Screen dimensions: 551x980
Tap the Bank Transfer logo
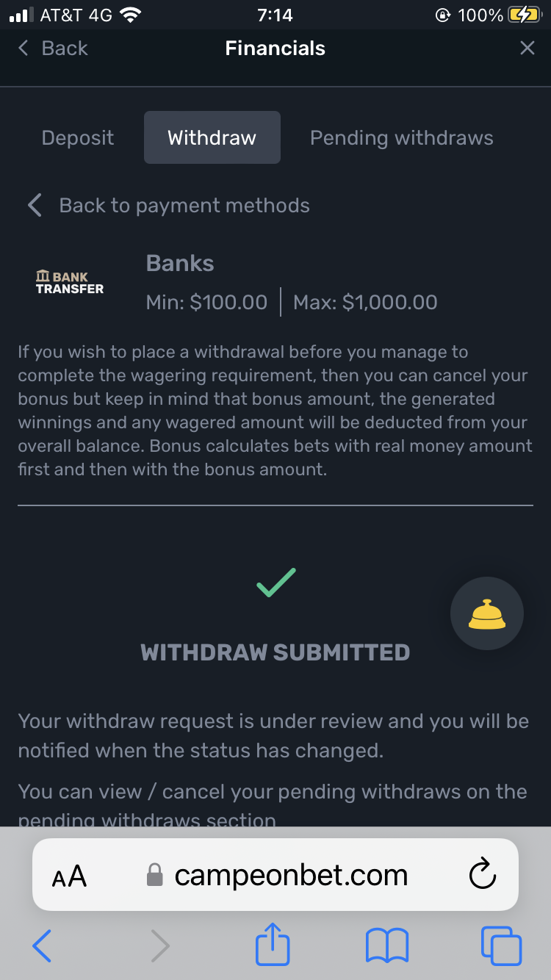tap(70, 283)
